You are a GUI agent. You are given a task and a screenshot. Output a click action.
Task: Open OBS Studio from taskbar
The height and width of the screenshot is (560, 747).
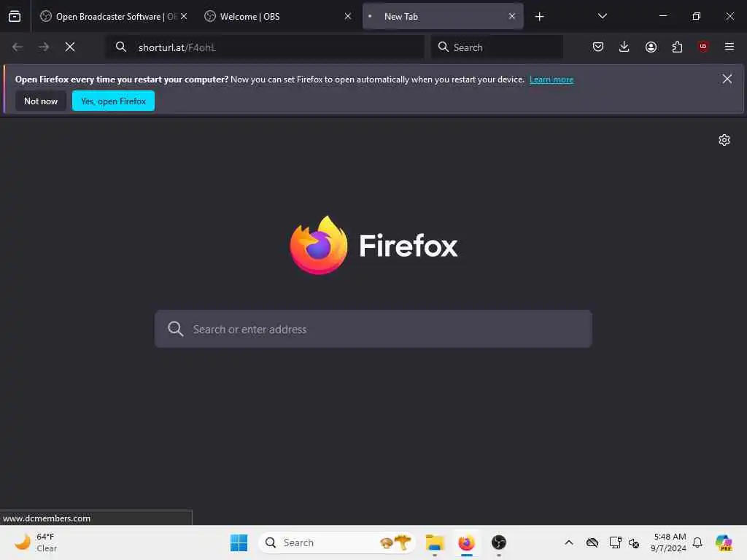(x=498, y=542)
